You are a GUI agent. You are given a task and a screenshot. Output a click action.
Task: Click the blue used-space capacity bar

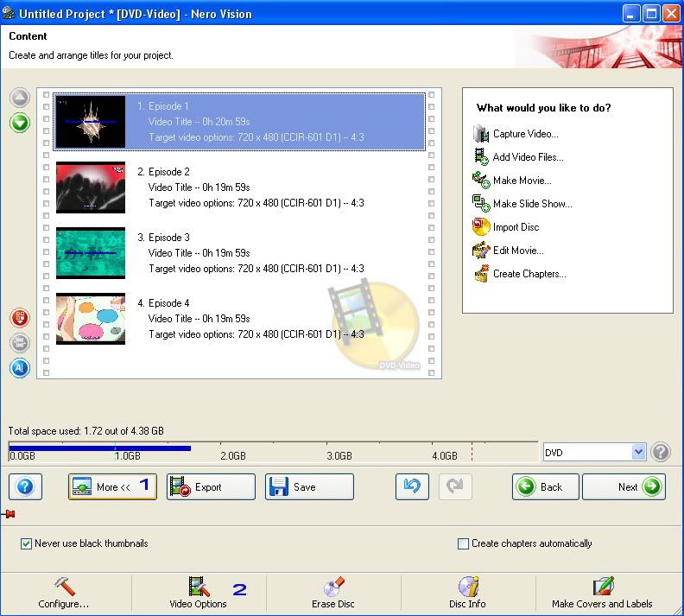coord(99,448)
